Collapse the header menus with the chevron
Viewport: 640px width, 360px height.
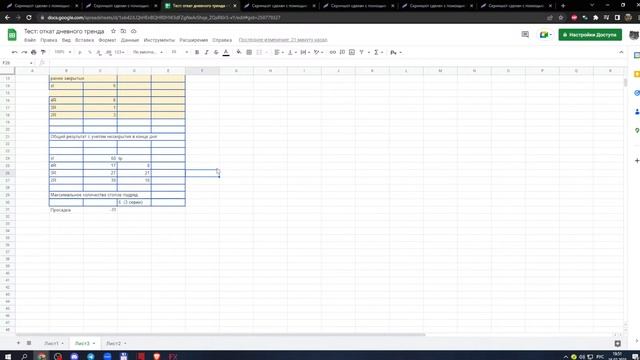pyautogui.click(x=621, y=52)
